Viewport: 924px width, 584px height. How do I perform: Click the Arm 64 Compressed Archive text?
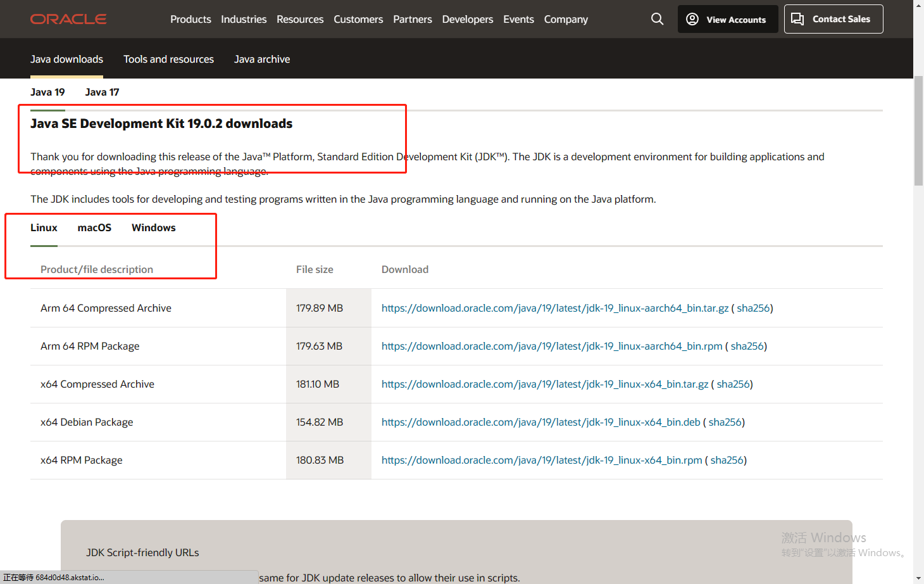tap(106, 308)
